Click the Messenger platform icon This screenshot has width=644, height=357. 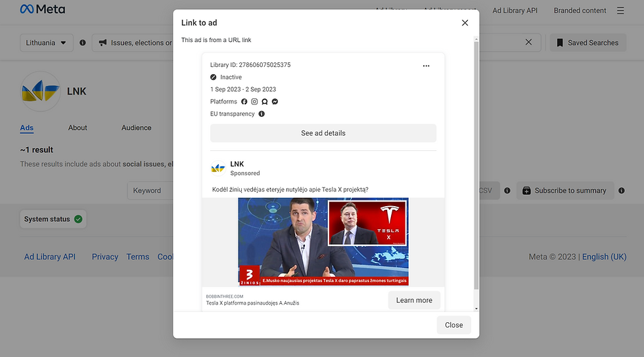click(275, 101)
